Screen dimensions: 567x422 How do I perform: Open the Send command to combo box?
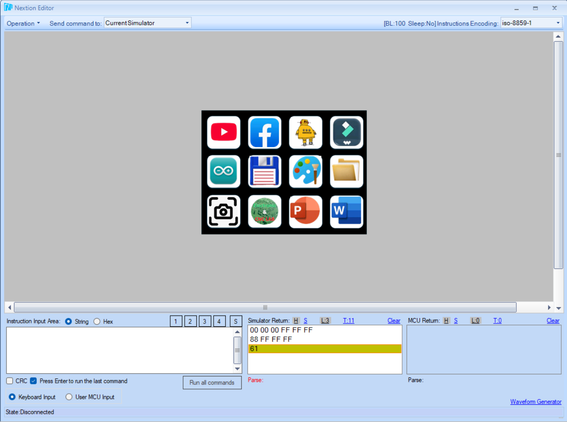click(147, 23)
